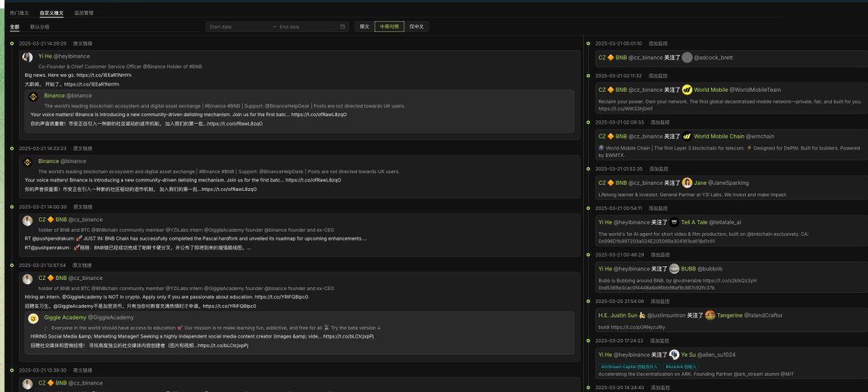Click Yi He's avatar in the 14:29:29 tweet
This screenshot has width=868, height=392.
click(27, 57)
